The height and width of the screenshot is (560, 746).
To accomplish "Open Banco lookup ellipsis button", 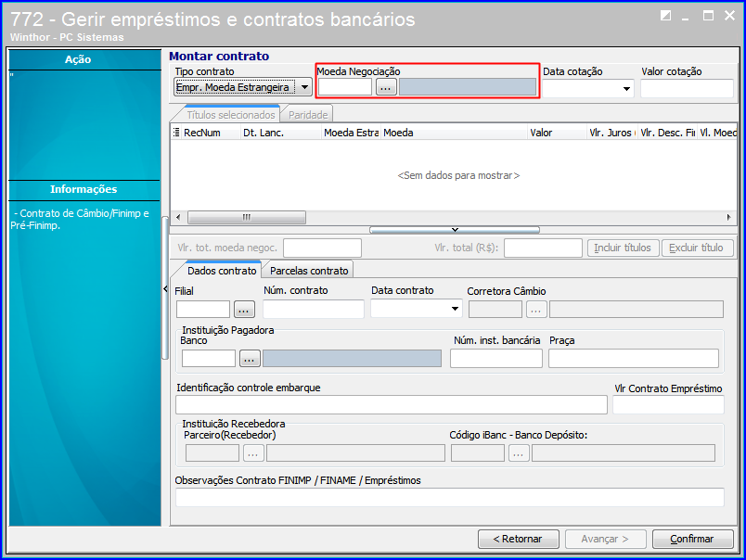I will point(250,359).
